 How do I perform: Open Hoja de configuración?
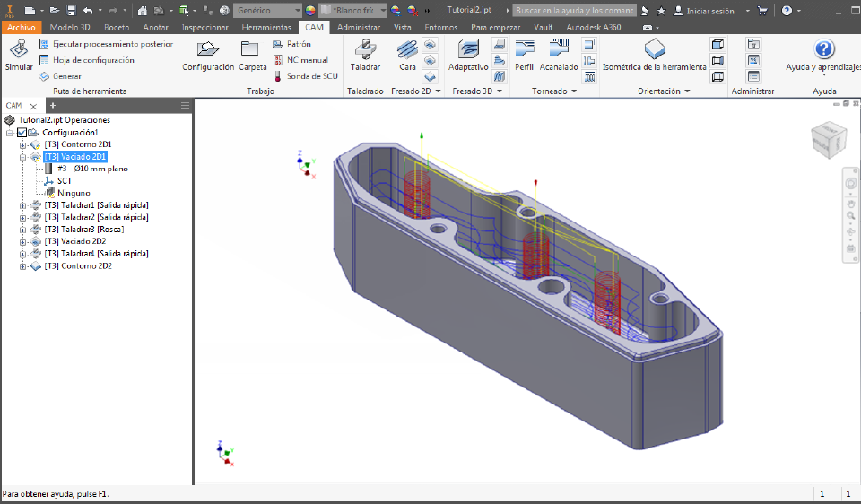click(x=86, y=60)
